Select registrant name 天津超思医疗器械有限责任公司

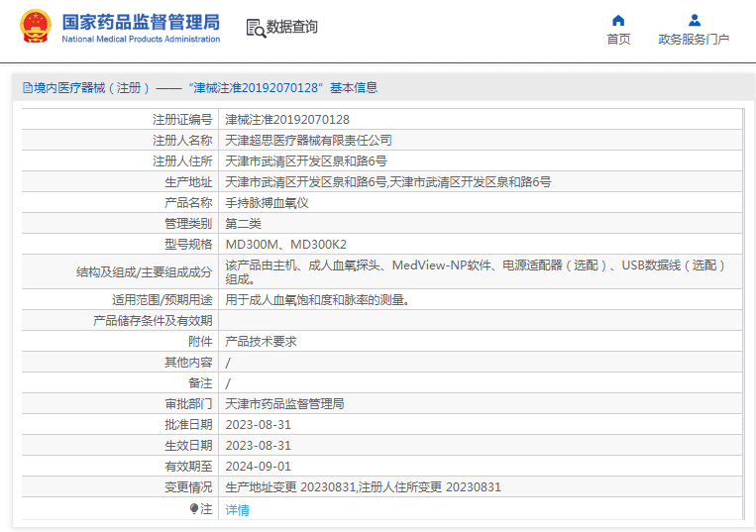pyautogui.click(x=308, y=141)
